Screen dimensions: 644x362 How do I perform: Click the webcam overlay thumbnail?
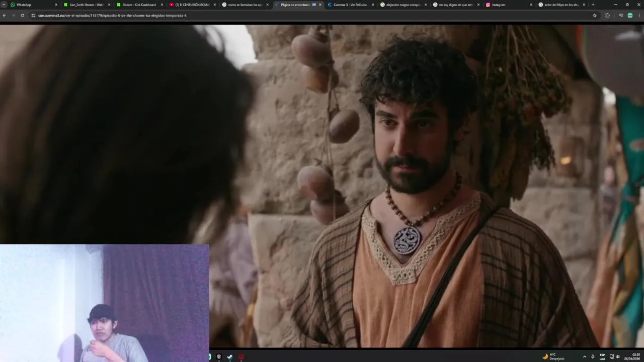105,303
